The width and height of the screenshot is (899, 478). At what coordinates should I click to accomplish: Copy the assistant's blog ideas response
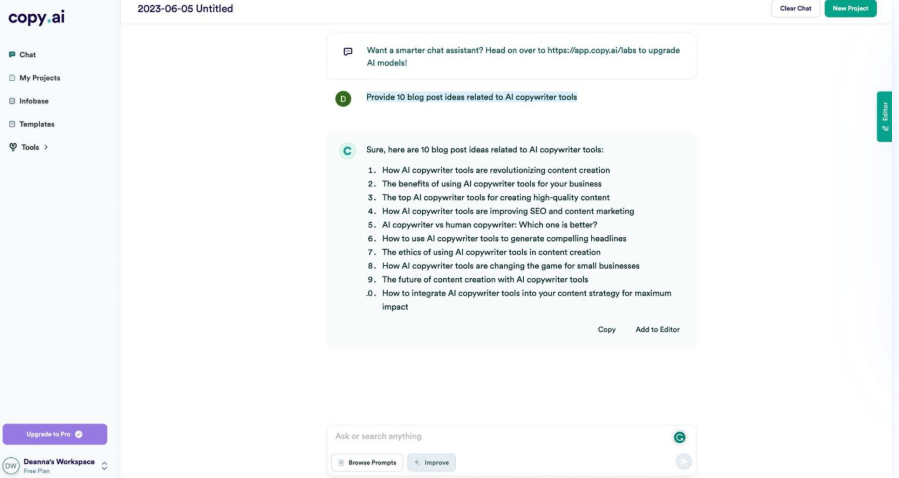(x=607, y=329)
